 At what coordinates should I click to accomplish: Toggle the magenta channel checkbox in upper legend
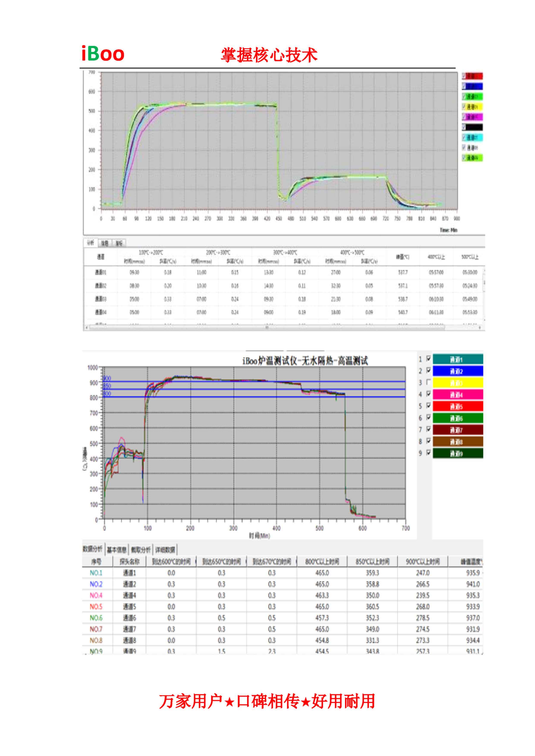[464, 117]
